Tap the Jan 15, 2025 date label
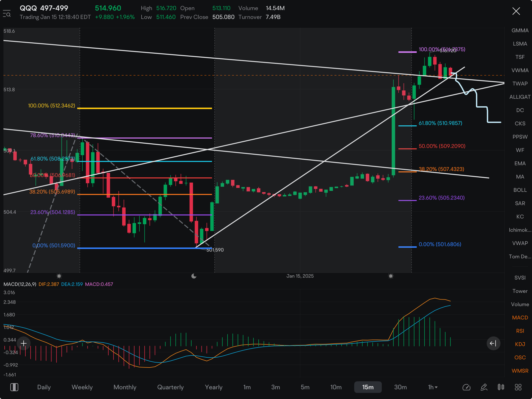This screenshot has width=532, height=399. point(300,276)
